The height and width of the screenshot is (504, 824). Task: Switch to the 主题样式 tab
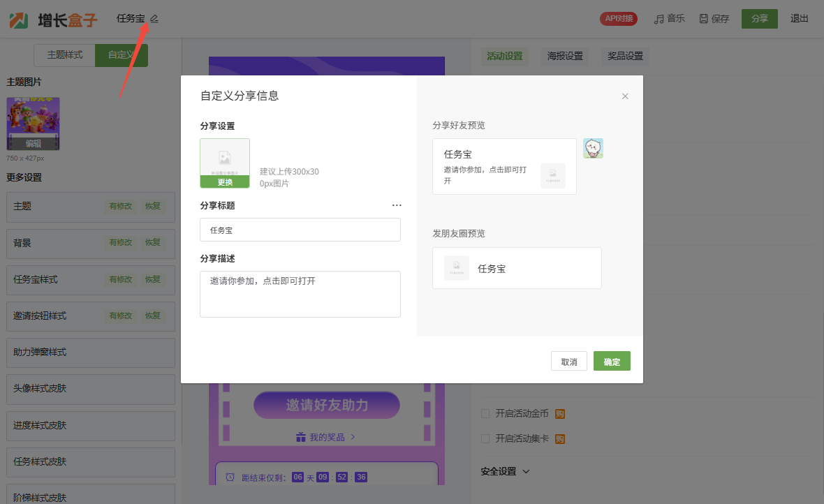click(64, 55)
